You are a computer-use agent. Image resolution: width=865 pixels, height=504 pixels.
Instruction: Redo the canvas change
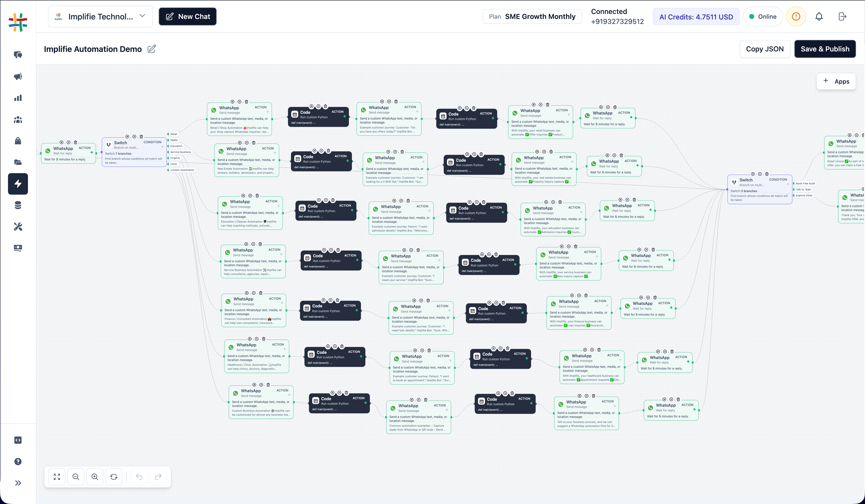coord(158,477)
